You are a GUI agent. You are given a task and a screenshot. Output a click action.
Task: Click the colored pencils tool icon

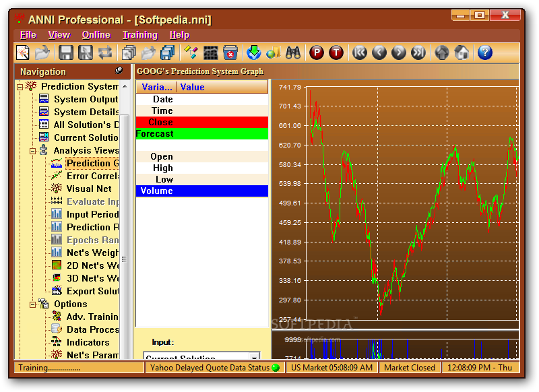191,53
